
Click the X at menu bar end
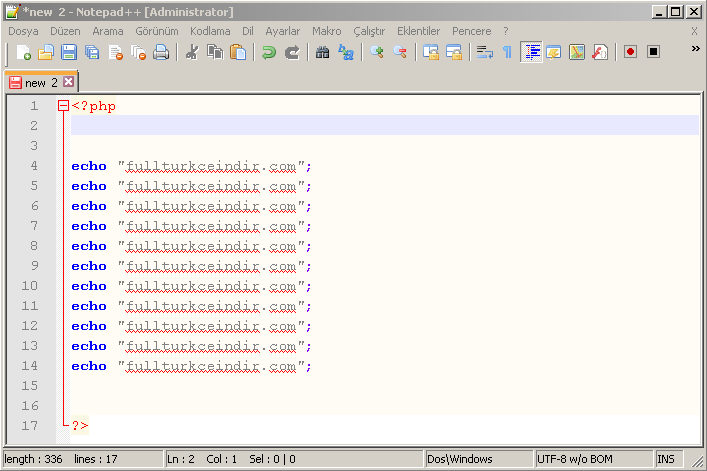pos(694,31)
